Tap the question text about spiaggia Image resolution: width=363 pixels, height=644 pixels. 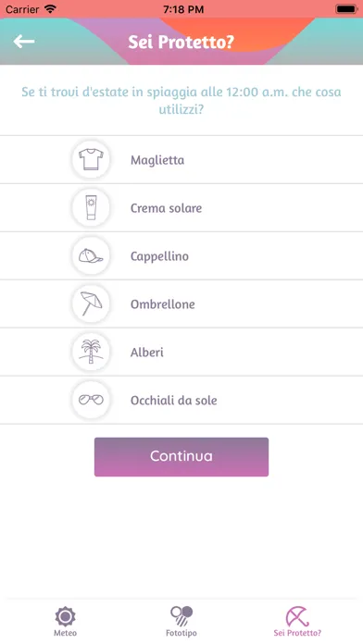181,101
